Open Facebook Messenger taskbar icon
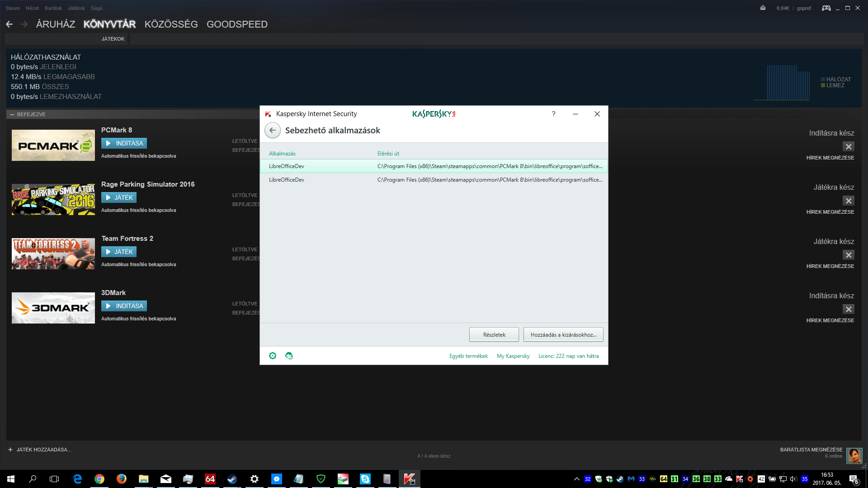Image resolution: width=868 pixels, height=488 pixels. (x=277, y=479)
